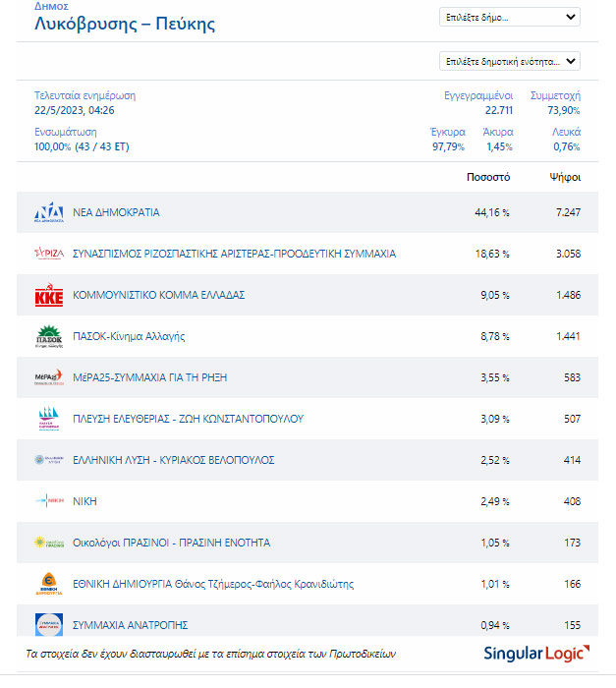
Task: Open the ΣΥΝΑΣΠΙΣΜΟΣ ΡΙΖΟΣΠΑΣΤΙΚΗΣ ΑΡΙΣΤΕΡΑΣ party link
Action: [234, 254]
